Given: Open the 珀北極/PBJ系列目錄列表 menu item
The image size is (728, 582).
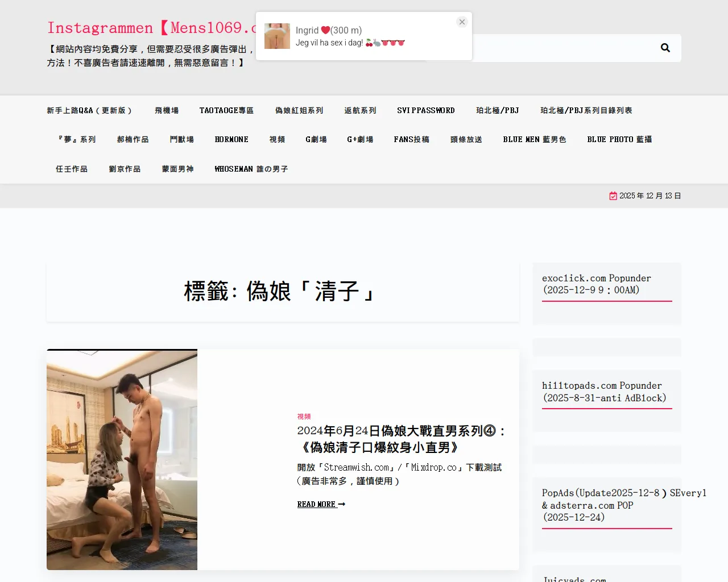Looking at the screenshot, I should [x=586, y=110].
